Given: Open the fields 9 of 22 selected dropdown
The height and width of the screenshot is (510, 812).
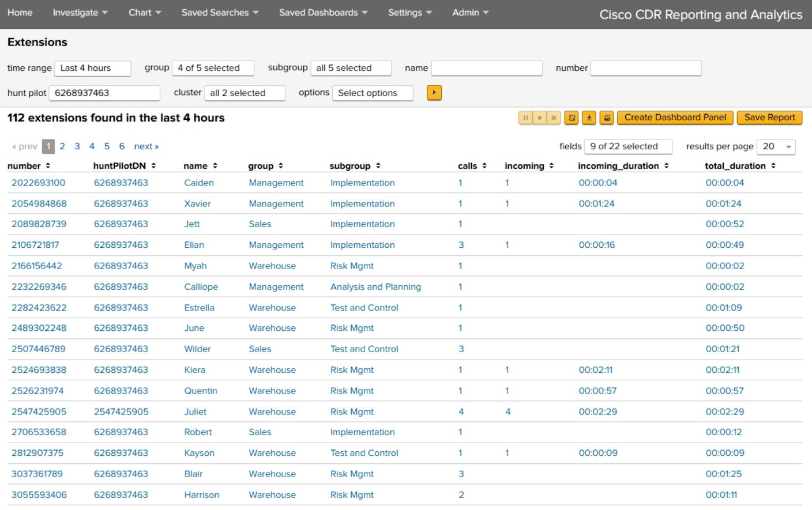Looking at the screenshot, I should coord(628,147).
